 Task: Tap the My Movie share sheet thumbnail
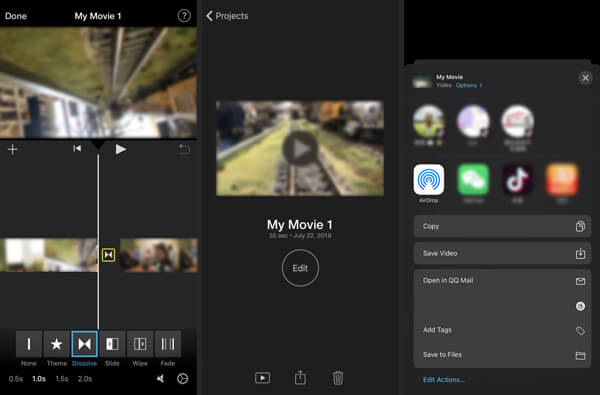pos(422,82)
